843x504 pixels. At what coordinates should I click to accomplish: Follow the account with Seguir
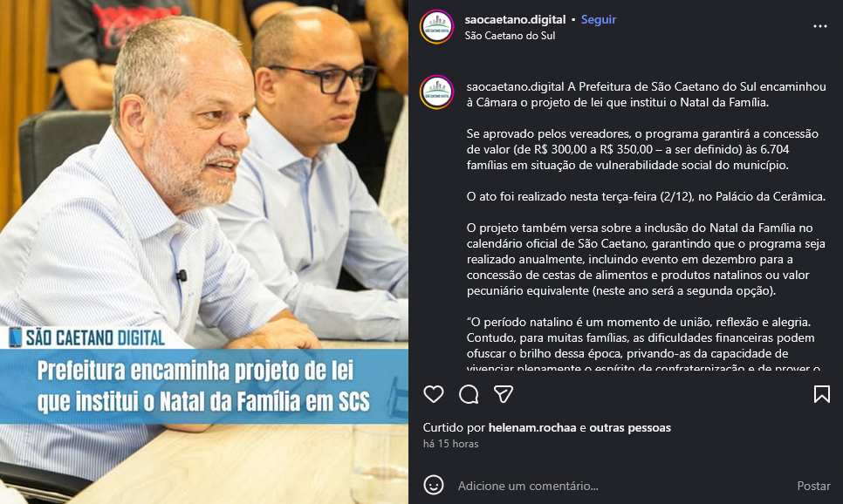click(599, 19)
